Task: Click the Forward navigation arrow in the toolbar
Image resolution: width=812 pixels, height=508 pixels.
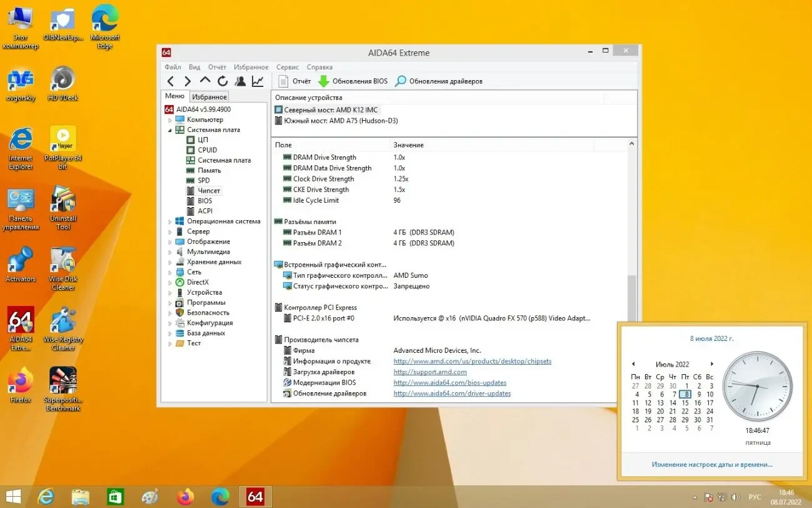Action: 188,81
